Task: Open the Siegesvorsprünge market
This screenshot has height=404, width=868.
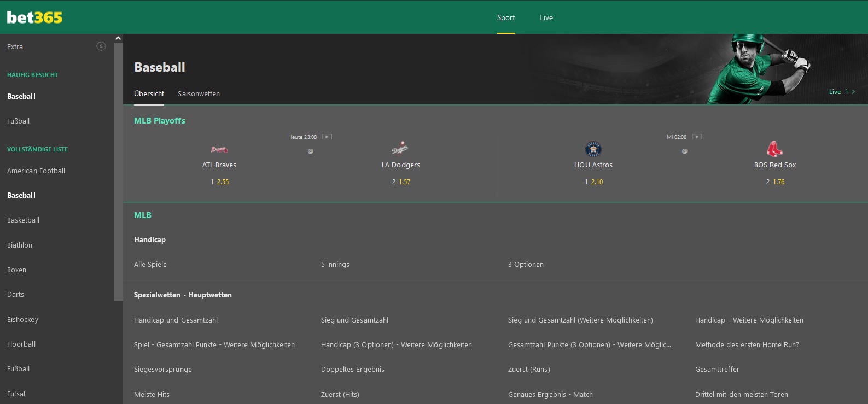Action: [163, 370]
